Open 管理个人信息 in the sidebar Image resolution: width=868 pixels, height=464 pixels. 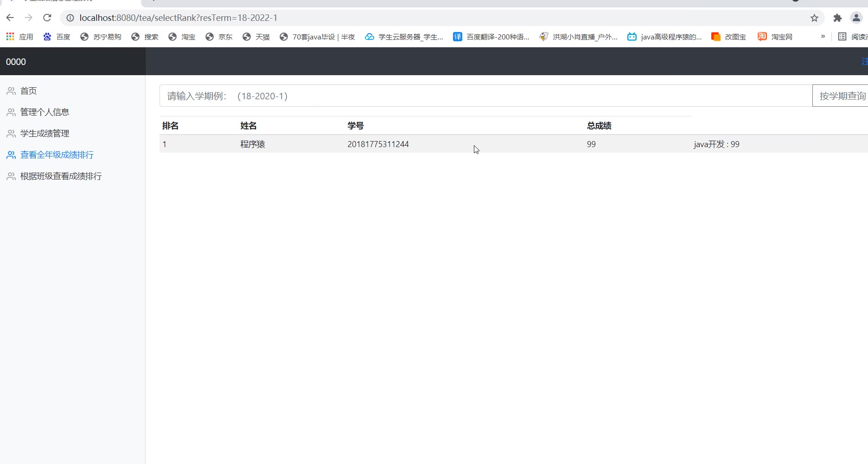click(x=45, y=112)
